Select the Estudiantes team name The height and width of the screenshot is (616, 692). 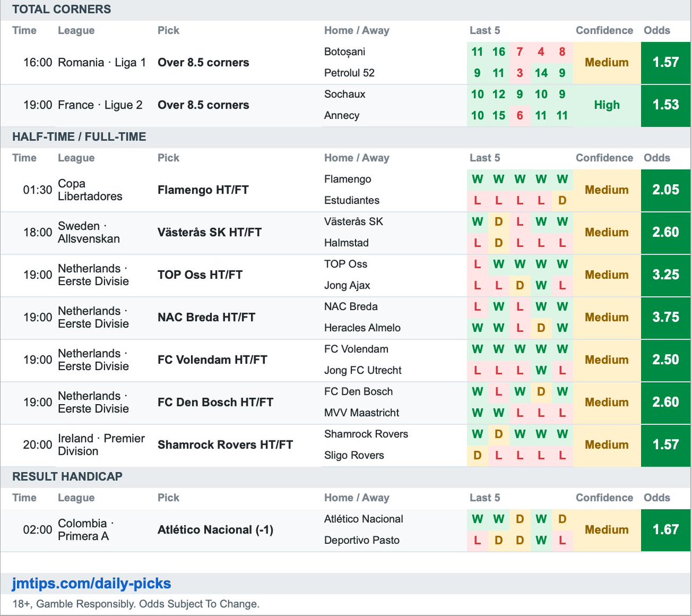(351, 200)
